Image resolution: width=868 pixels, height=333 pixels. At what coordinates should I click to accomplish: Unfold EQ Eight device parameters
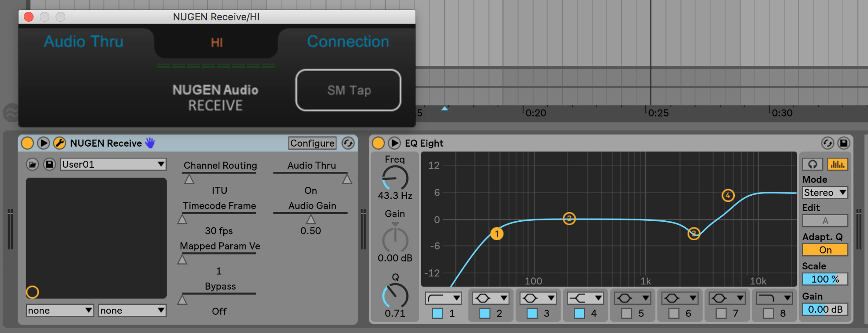394,143
